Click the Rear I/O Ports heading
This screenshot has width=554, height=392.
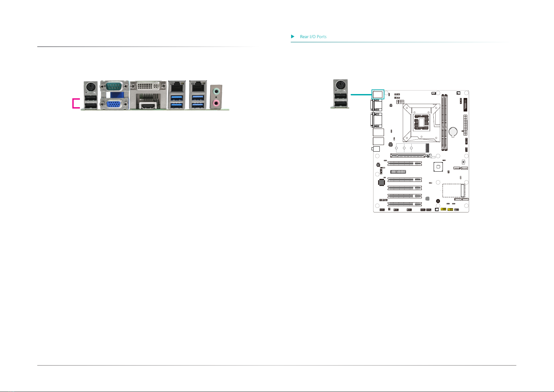click(x=313, y=37)
